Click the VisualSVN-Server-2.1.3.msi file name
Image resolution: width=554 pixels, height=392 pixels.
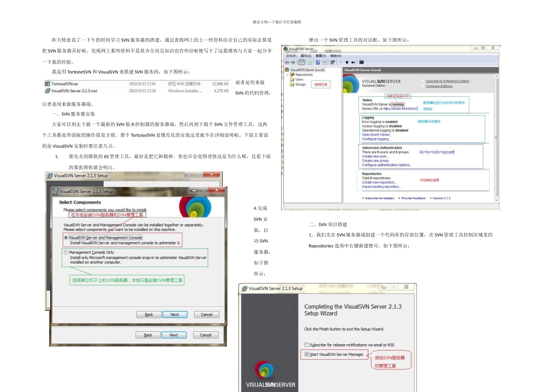(74, 91)
